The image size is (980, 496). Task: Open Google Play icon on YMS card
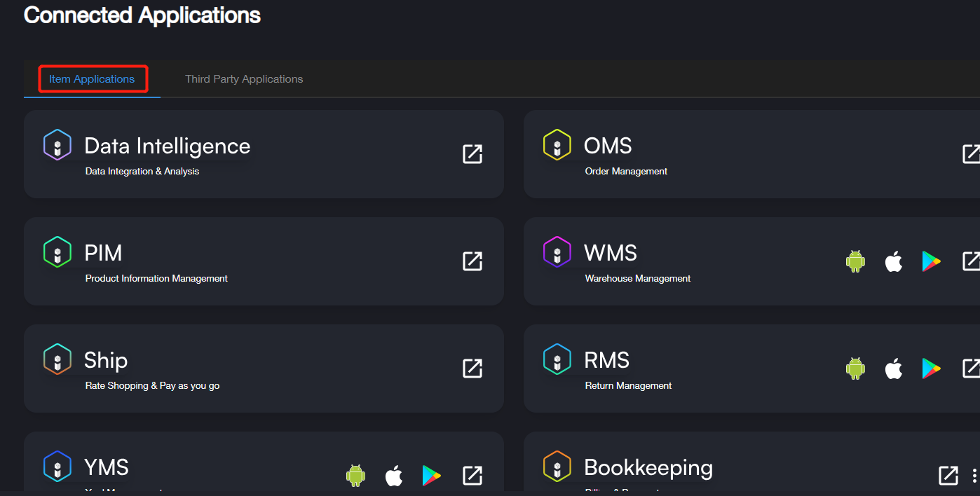pyautogui.click(x=432, y=476)
